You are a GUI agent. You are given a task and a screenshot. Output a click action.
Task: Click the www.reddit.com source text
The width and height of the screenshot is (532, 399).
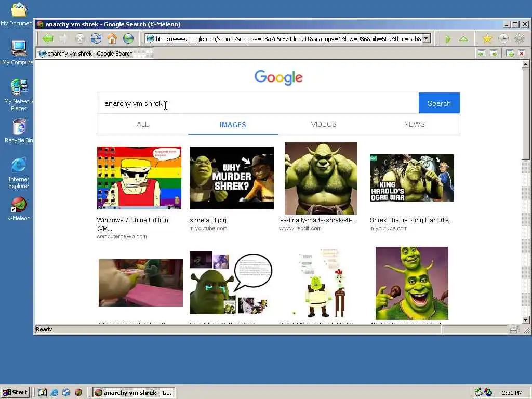300,228
